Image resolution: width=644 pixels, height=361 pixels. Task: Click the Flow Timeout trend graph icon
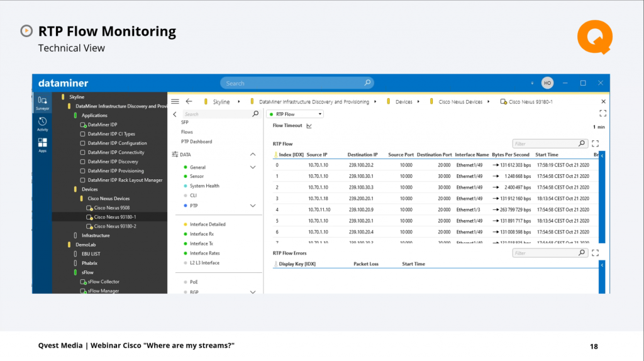(309, 126)
